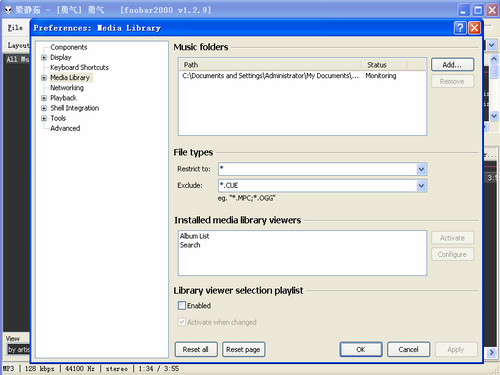Expand the Playback tree node
500x375 pixels.
coord(44,98)
